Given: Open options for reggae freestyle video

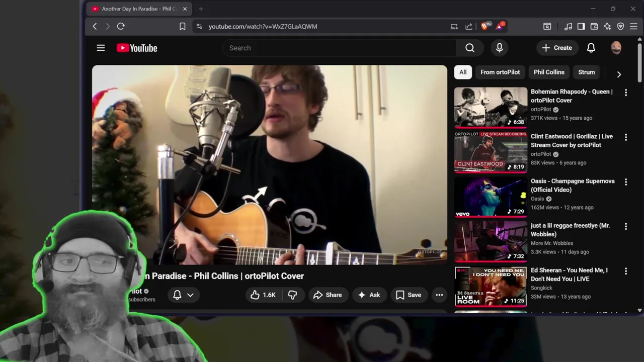Looking at the screenshot, I should click(x=626, y=227).
